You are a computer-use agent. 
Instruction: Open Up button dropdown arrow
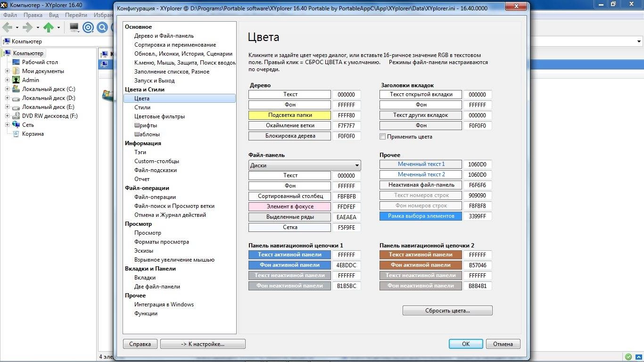59,28
